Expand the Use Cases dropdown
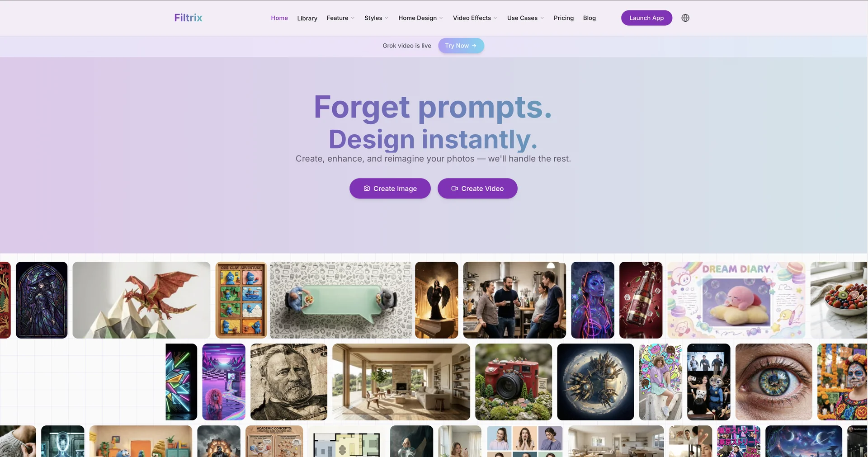This screenshot has height=457, width=868. click(525, 18)
